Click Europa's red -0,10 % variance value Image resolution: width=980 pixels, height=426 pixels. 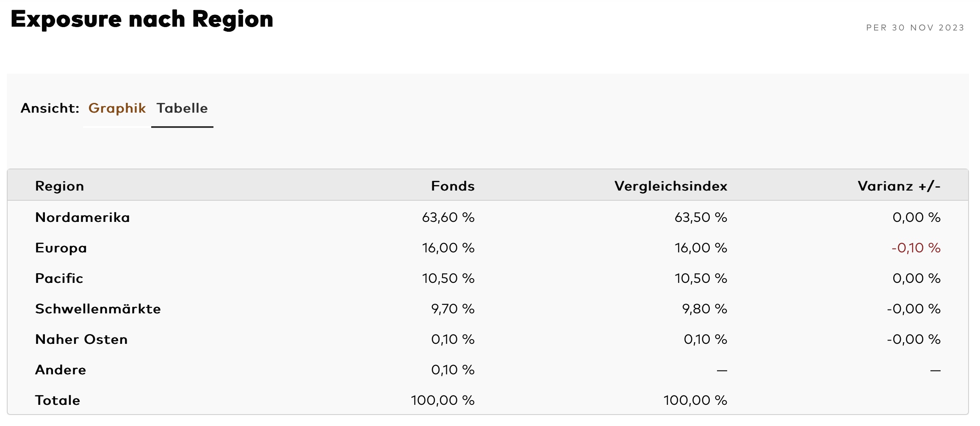916,248
